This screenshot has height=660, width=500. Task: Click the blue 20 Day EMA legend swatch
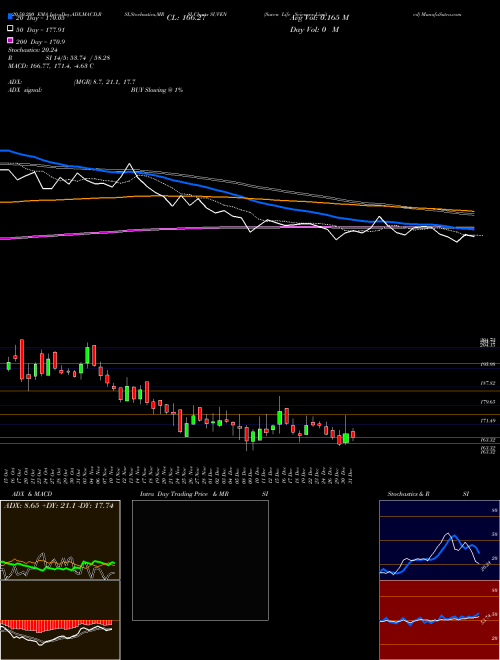[11, 17]
